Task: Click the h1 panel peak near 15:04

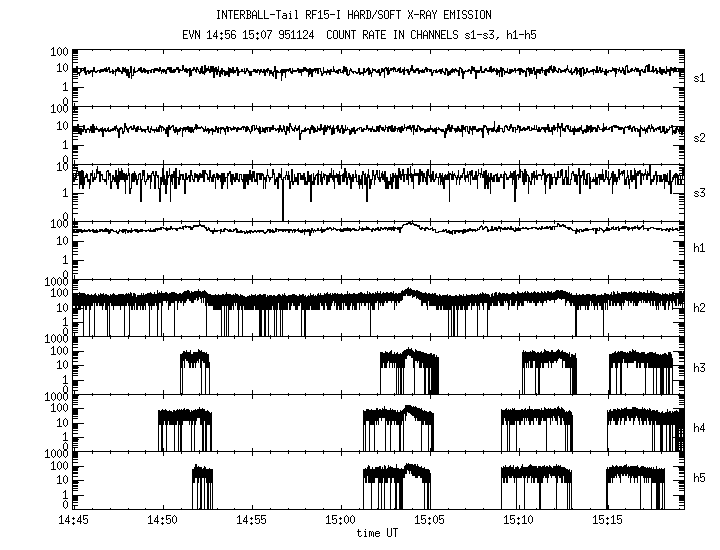Action: (409, 225)
